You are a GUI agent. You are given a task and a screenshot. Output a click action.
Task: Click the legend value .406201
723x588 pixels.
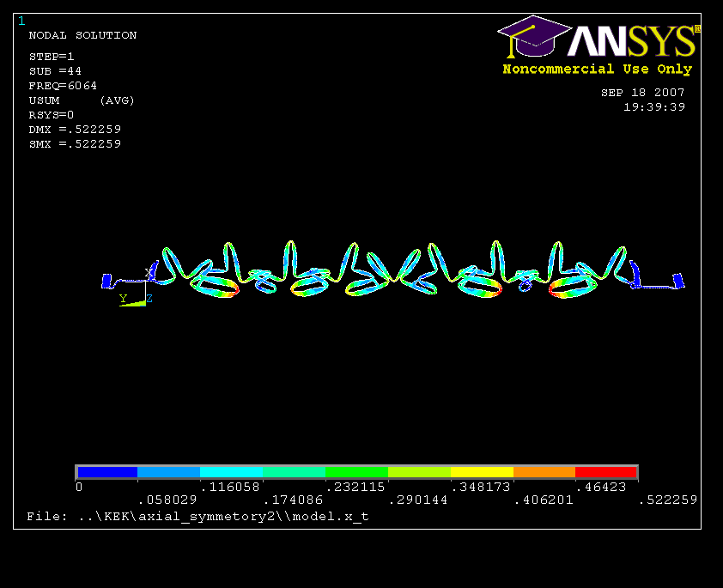544,500
